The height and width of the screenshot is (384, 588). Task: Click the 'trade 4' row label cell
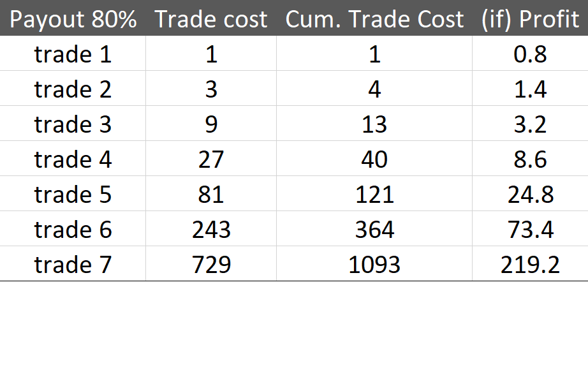tap(73, 159)
